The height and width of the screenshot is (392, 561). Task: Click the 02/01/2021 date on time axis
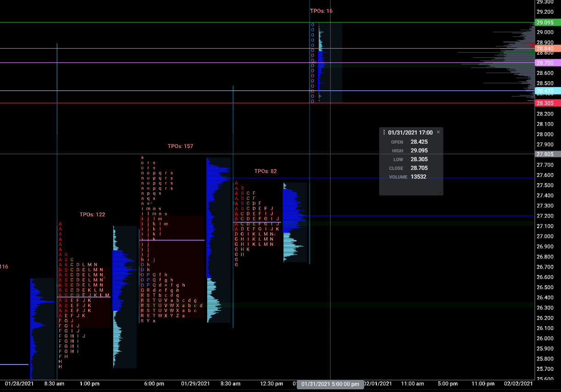pyautogui.click(x=378, y=383)
